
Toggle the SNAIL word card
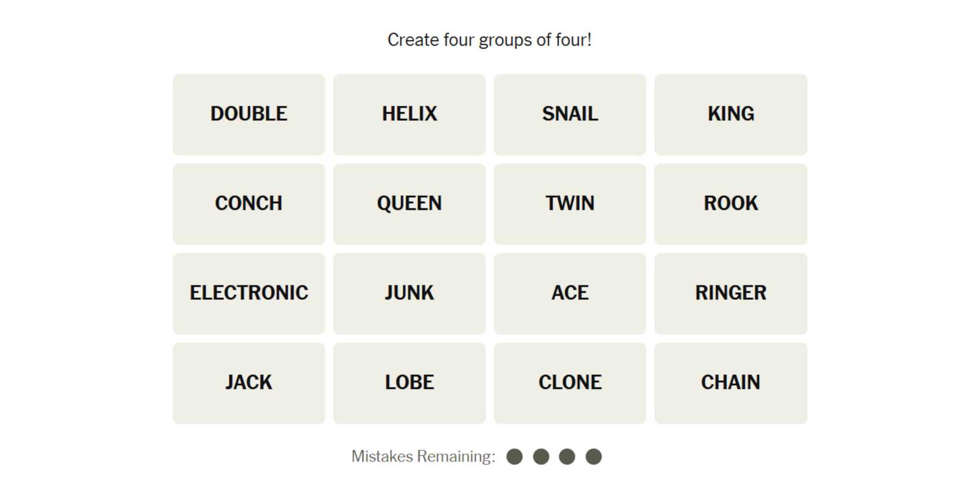[570, 114]
